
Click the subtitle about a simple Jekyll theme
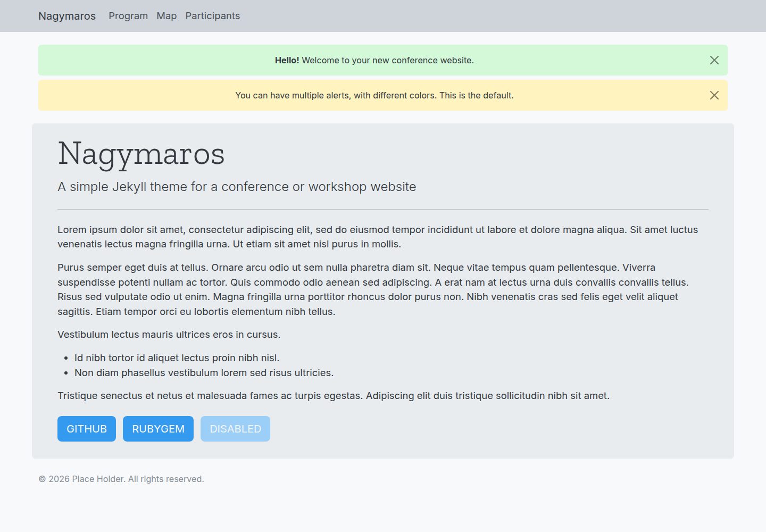point(237,187)
